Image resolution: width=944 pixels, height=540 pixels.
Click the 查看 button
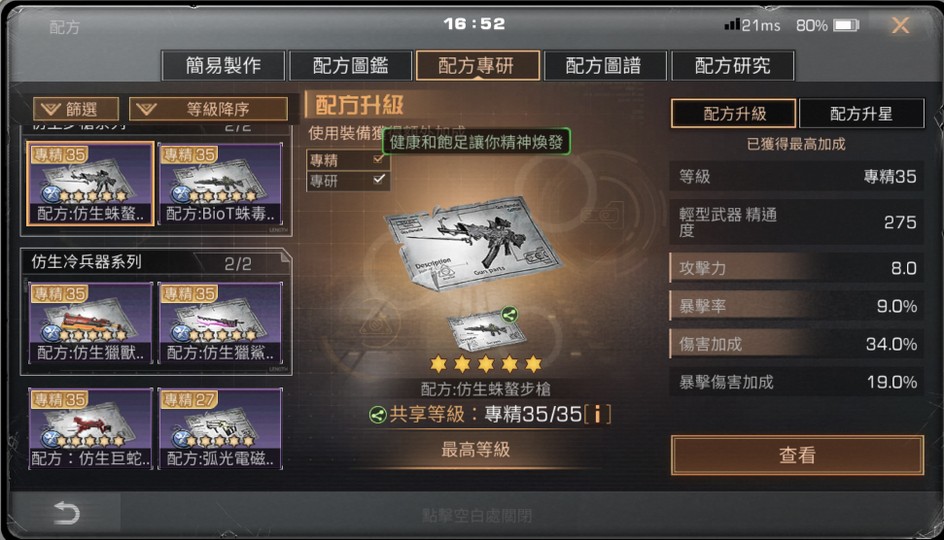click(797, 455)
